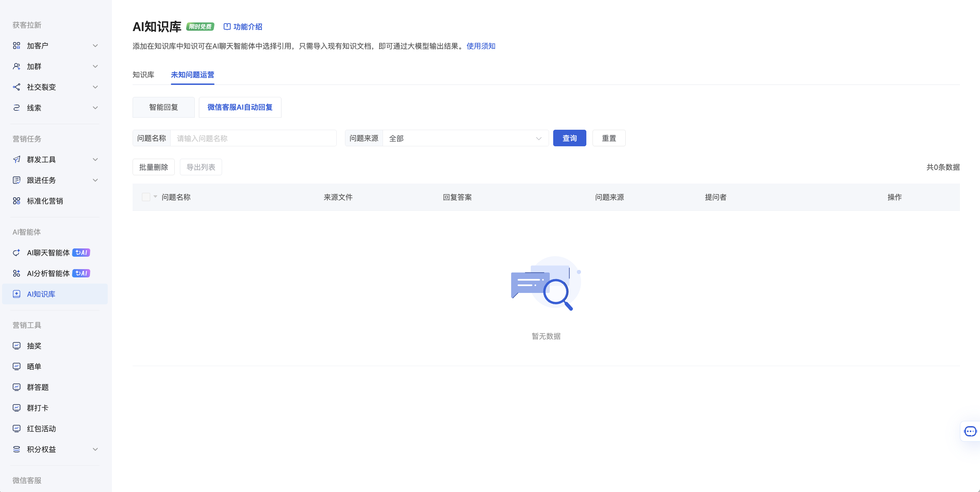This screenshot has height=492, width=980.
Task: Open the selection arrow beside header checkbox
Action: 155,197
